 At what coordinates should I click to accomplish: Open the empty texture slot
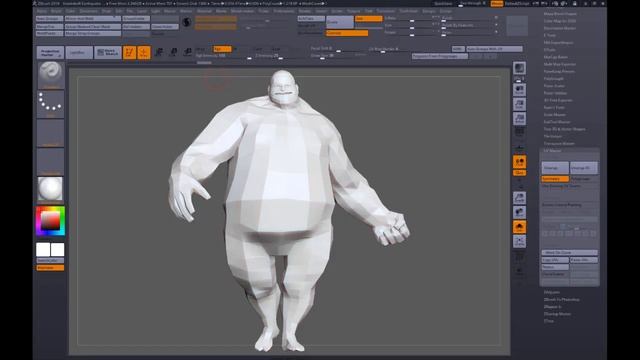pyautogui.click(x=51, y=162)
